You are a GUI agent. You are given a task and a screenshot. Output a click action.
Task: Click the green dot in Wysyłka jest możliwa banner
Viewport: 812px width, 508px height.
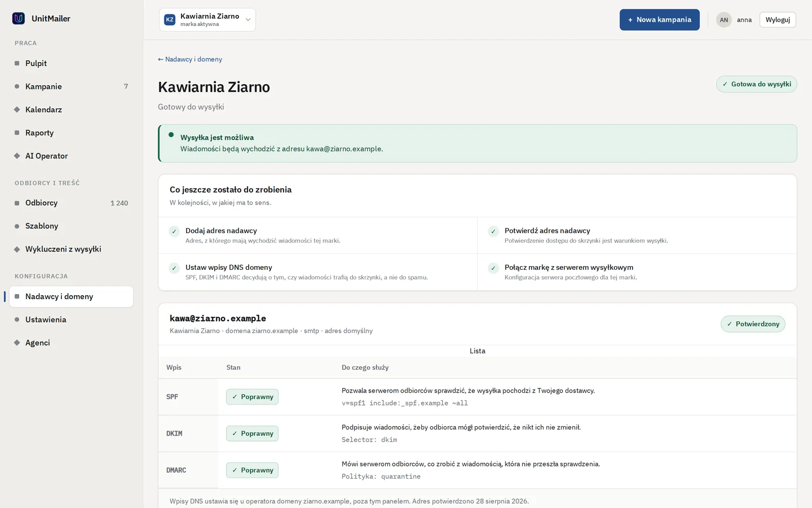(171, 135)
